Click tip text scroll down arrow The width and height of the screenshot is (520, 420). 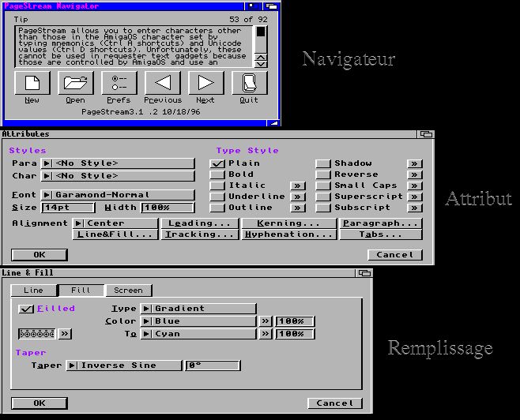pyautogui.click(x=261, y=64)
